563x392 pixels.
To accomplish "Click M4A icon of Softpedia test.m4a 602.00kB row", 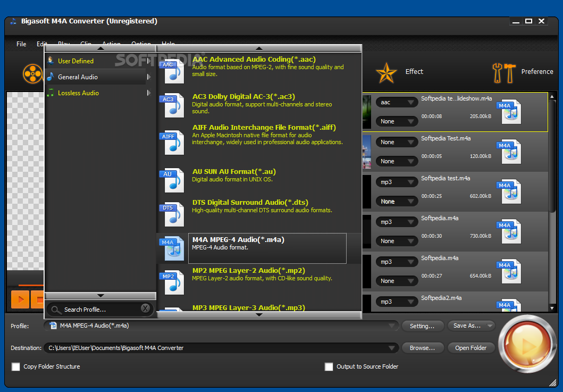I will [x=509, y=191].
